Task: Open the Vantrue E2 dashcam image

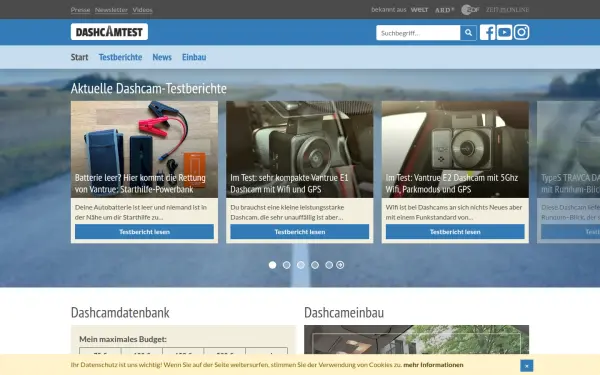Action: coord(455,149)
